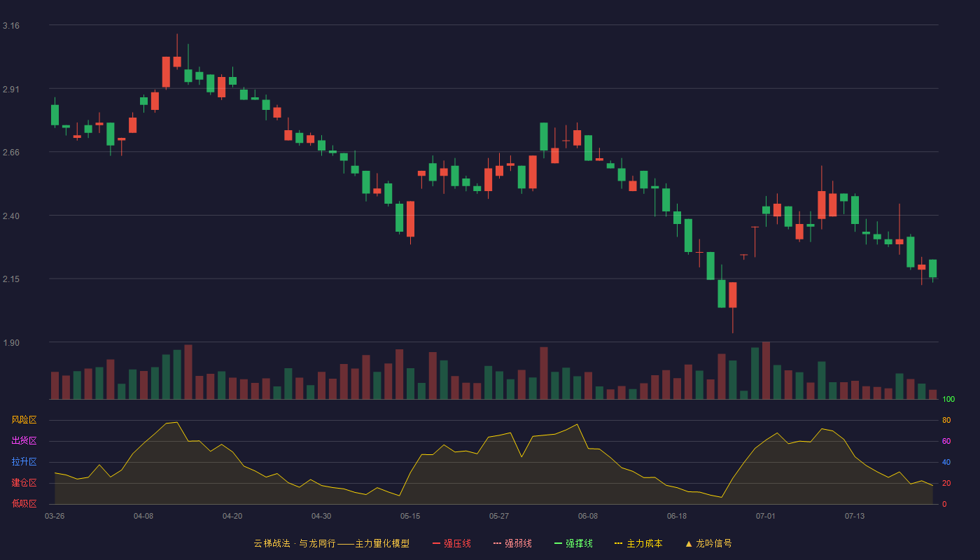
Task: Click the 07-01 date label
Action: pyautogui.click(x=766, y=516)
